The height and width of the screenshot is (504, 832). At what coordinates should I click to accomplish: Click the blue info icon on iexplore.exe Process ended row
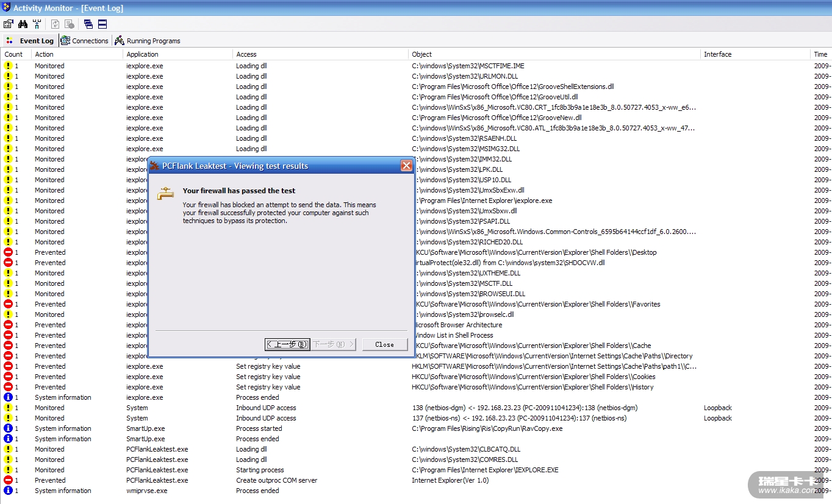[x=8, y=397]
